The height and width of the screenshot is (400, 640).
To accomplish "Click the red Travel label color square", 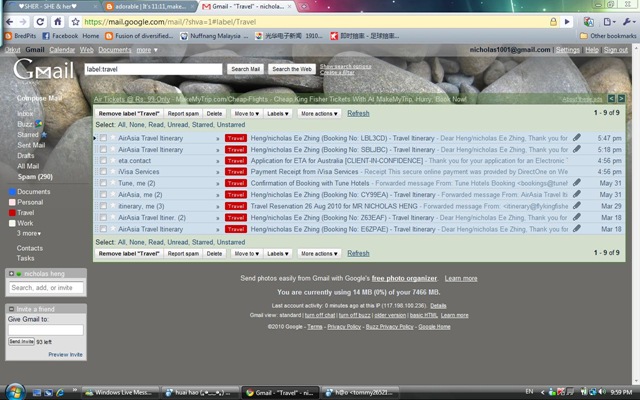I will click(12, 213).
